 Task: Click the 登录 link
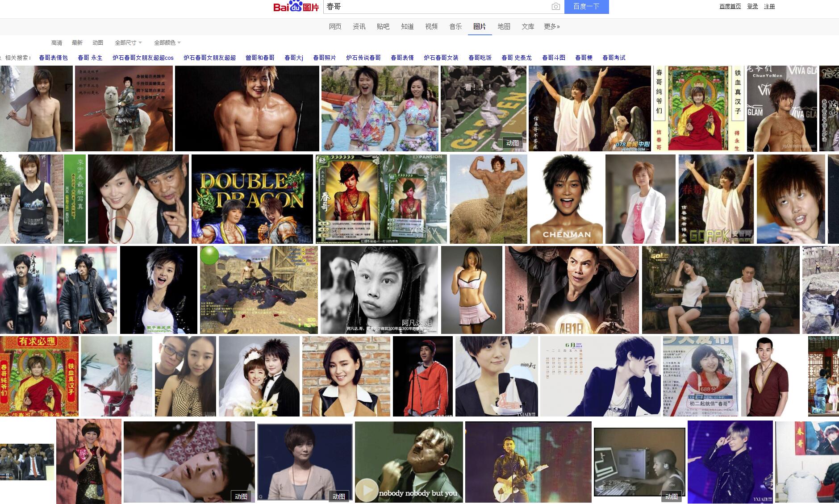point(752,6)
